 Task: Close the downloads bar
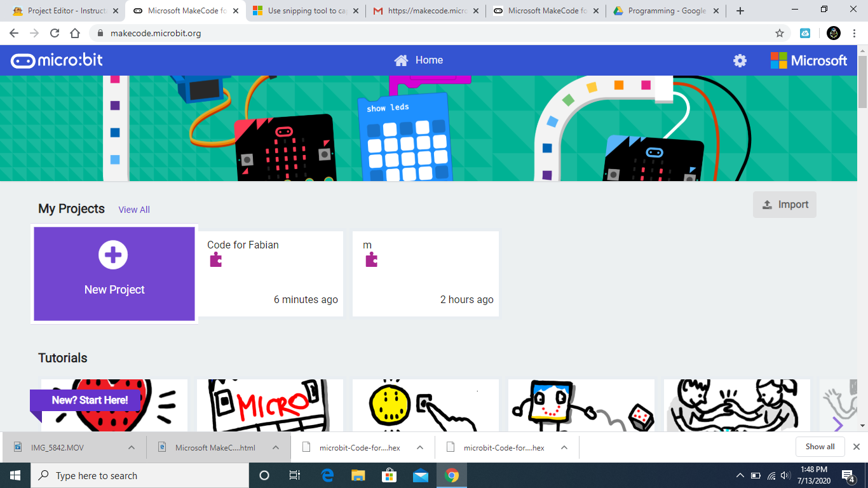coord(857,447)
